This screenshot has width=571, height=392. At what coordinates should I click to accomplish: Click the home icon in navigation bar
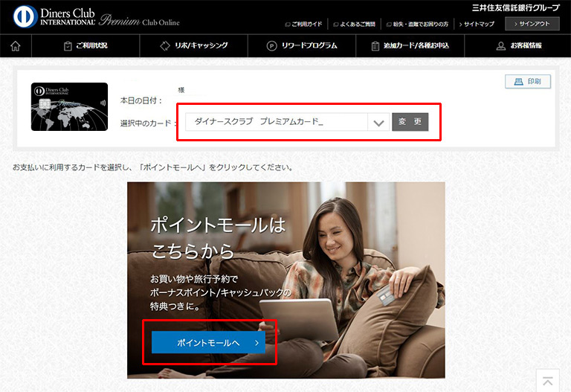15,45
